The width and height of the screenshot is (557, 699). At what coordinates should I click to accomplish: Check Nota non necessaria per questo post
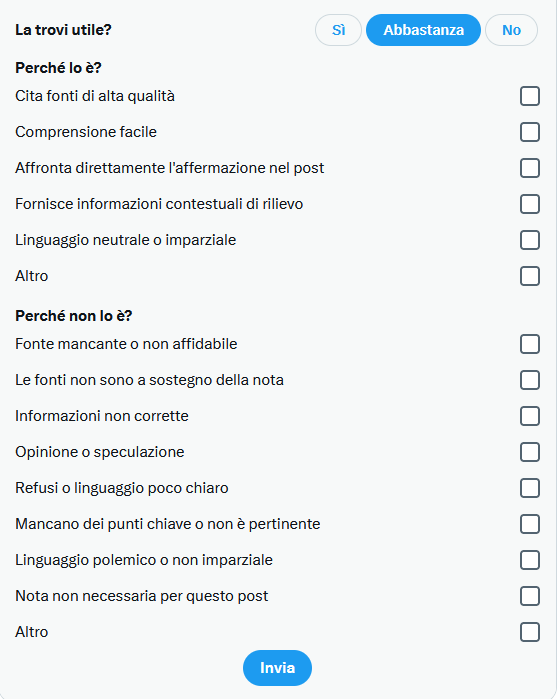[x=530, y=596]
